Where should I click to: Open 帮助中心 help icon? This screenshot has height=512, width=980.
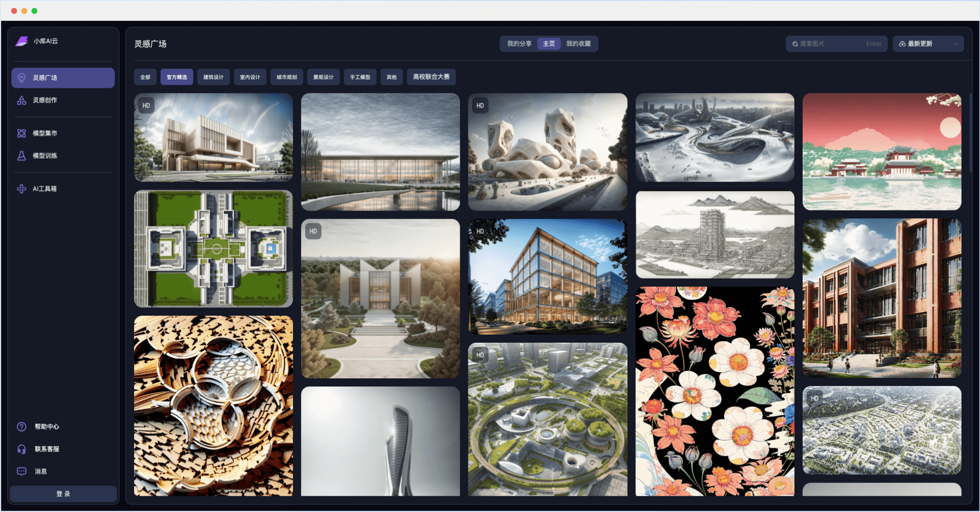(21, 427)
